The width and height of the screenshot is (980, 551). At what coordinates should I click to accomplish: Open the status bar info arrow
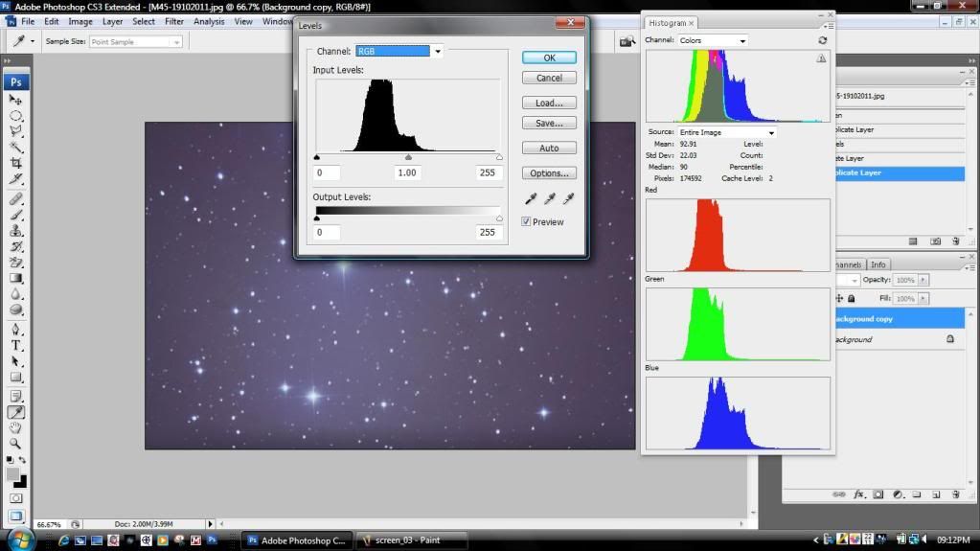tap(210, 524)
